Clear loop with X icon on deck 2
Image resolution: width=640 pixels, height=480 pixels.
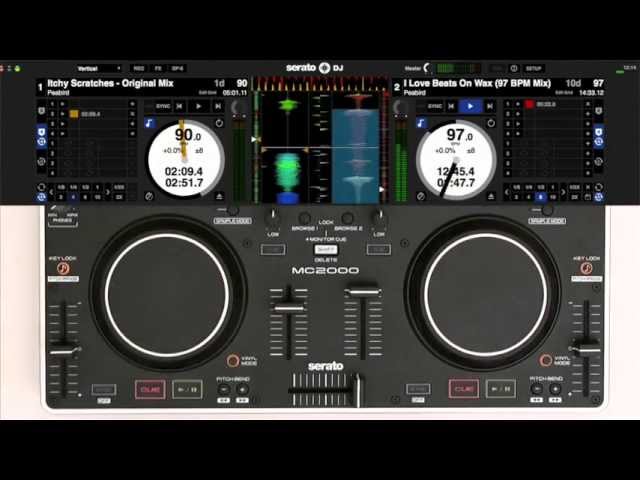pyautogui.click(x=587, y=187)
